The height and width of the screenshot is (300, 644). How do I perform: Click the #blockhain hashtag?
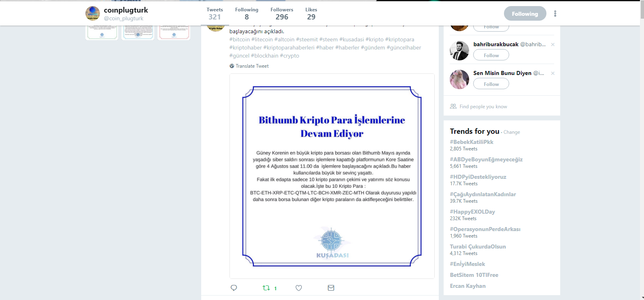point(265,56)
